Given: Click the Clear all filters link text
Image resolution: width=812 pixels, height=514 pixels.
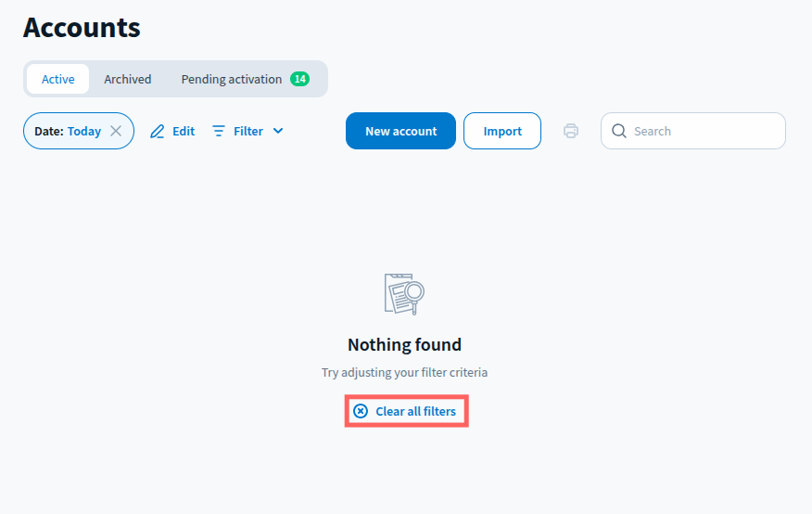Looking at the screenshot, I should (x=415, y=411).
